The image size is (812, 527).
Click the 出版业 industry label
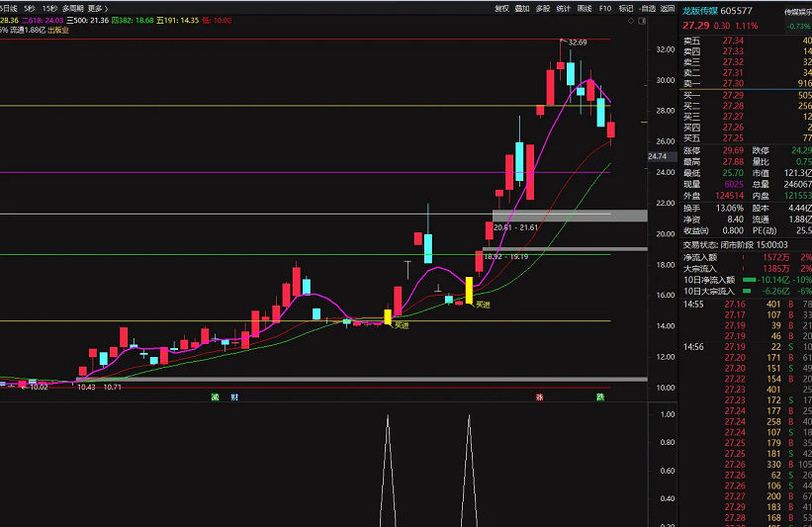(x=58, y=30)
